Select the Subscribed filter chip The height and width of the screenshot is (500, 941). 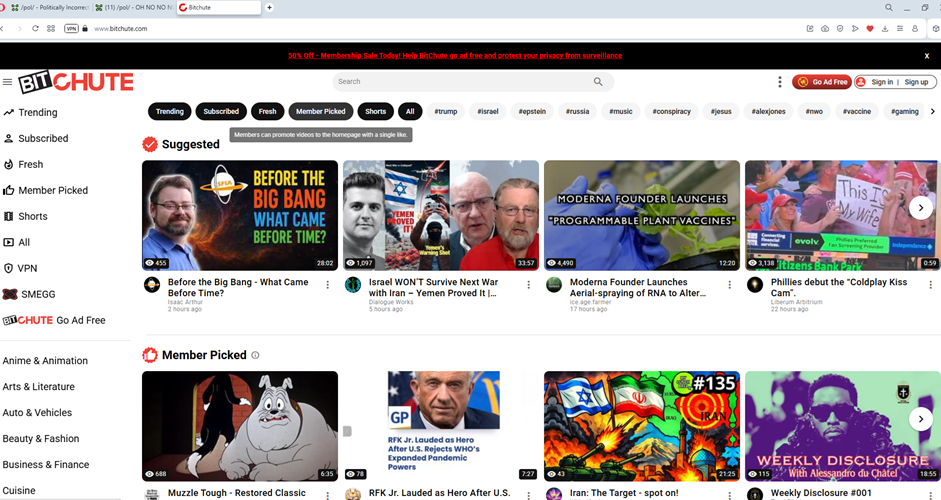pos(221,111)
